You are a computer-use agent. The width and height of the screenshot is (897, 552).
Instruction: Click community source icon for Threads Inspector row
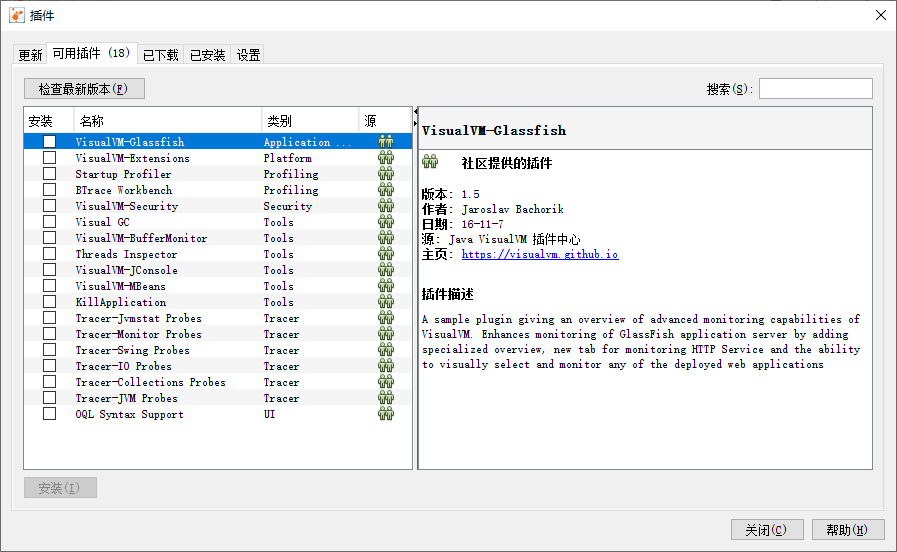[x=386, y=253]
